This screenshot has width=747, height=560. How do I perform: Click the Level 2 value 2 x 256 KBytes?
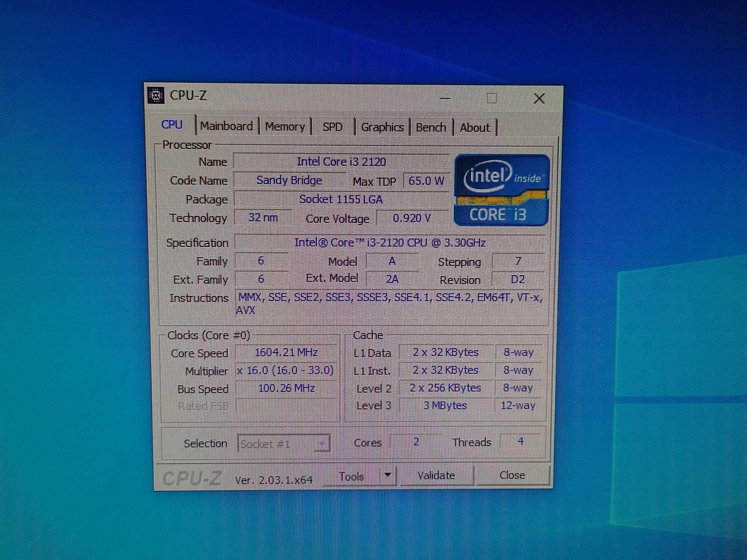(446, 388)
